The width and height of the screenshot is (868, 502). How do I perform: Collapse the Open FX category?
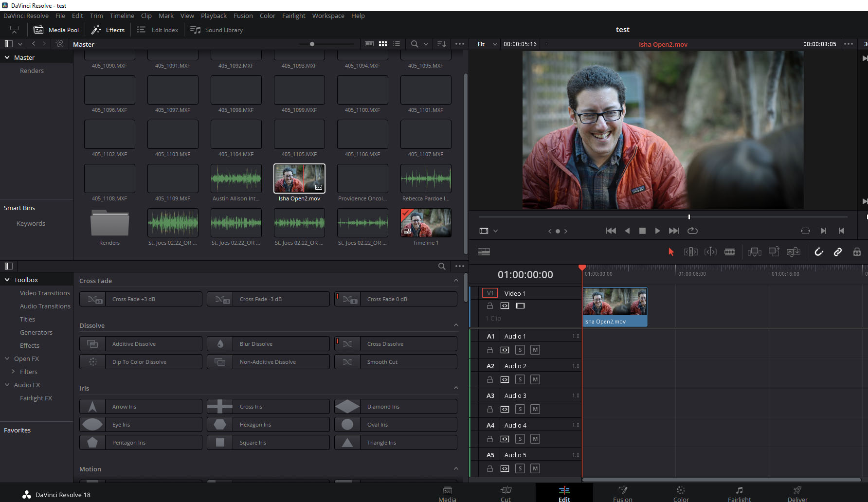(7, 359)
